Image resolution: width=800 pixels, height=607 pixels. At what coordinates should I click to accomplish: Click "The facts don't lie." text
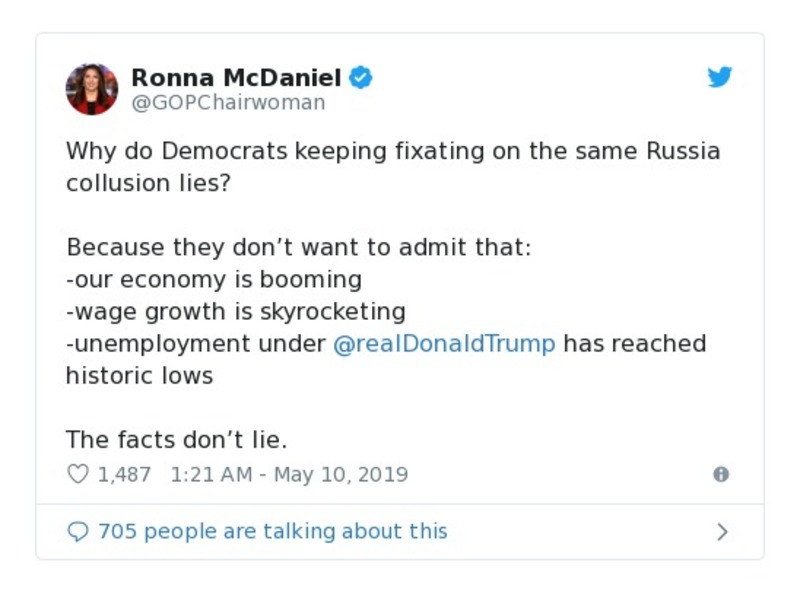pos(176,440)
